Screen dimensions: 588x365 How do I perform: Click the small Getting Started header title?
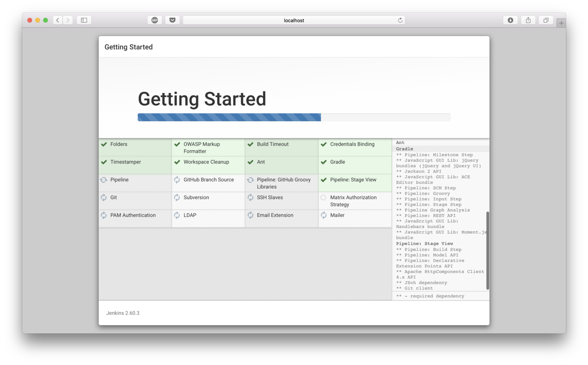click(129, 47)
